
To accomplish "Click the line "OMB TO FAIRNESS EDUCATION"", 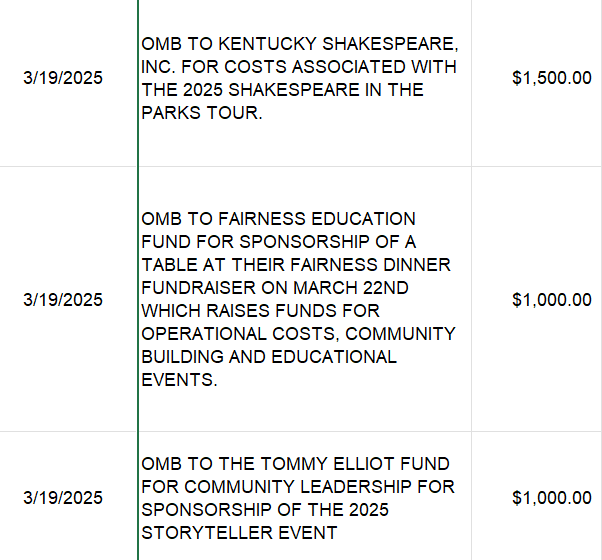I will [278, 218].
